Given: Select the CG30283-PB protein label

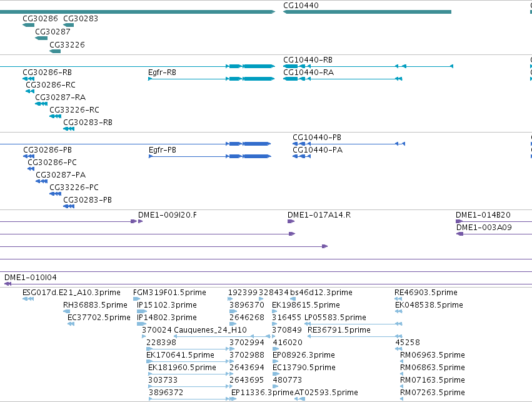Looking at the screenshot, I should (87, 201).
